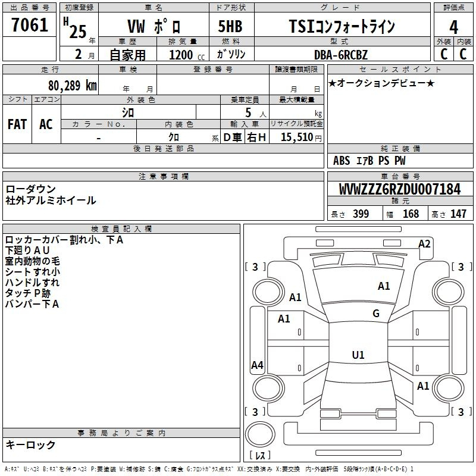Select the door type 5HB
The height and width of the screenshot is (476, 476).
click(230, 26)
